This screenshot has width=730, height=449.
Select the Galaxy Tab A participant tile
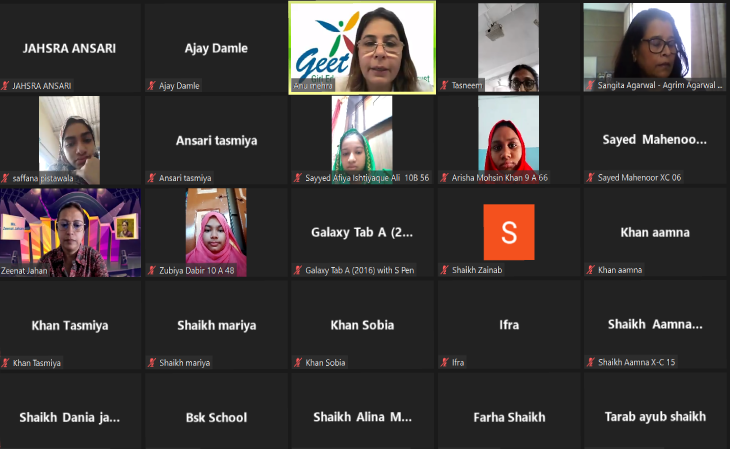[x=362, y=232]
